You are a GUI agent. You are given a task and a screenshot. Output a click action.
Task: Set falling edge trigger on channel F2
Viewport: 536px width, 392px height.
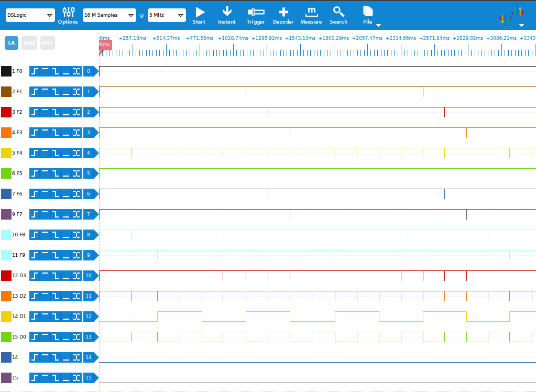[x=56, y=112]
